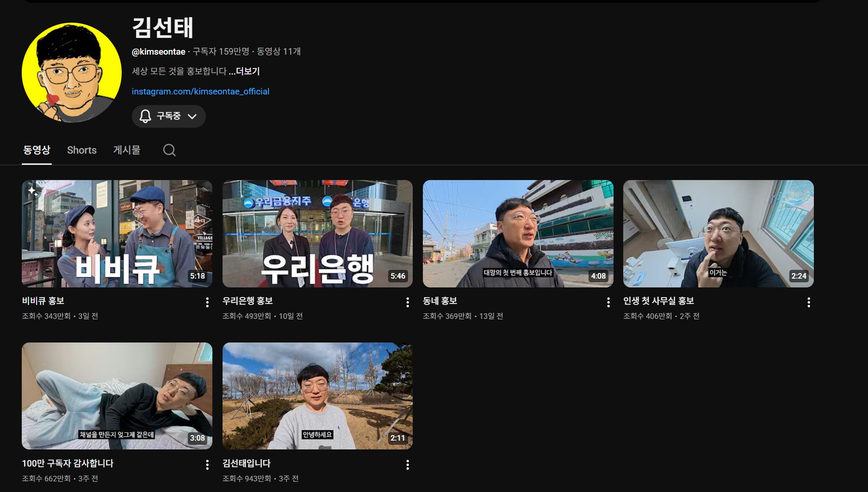Open more options for 김선태입니다 video

point(408,465)
